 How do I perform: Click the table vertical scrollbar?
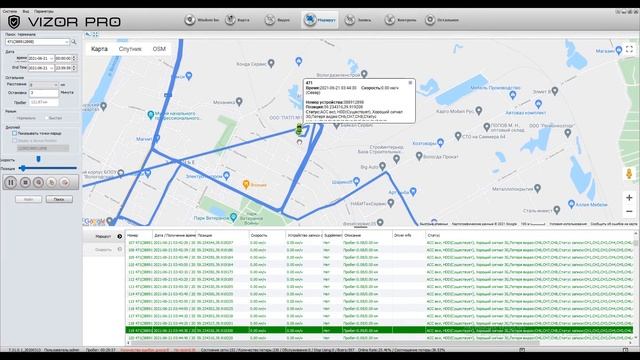click(x=636, y=286)
